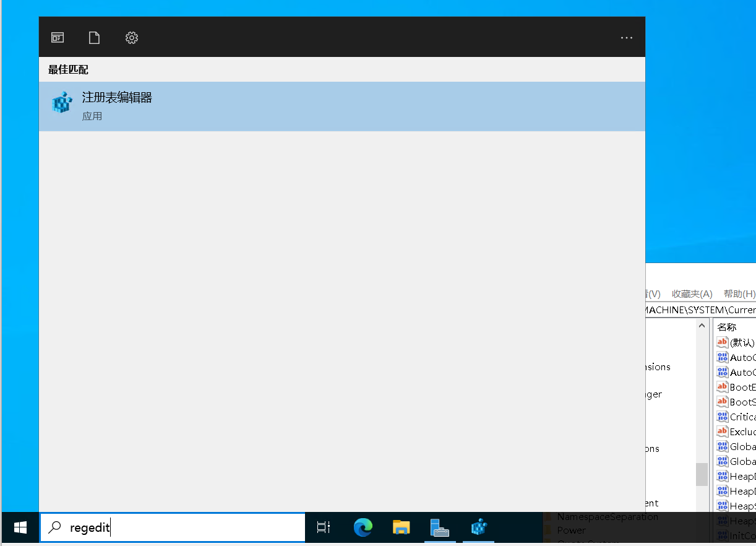Viewport: 756px width, 546px height.
Task: Click the tree pane scroll up arrow
Action: coord(702,326)
